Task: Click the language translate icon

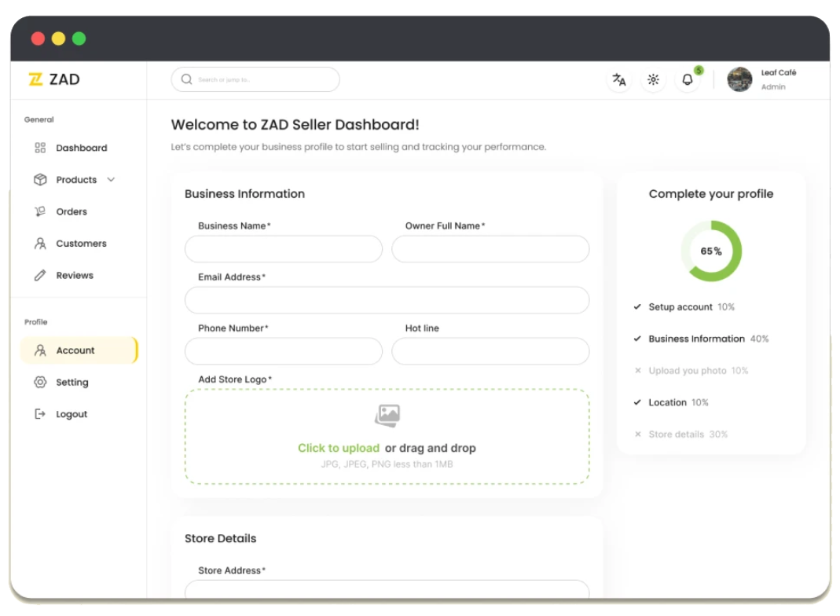Action: point(619,79)
